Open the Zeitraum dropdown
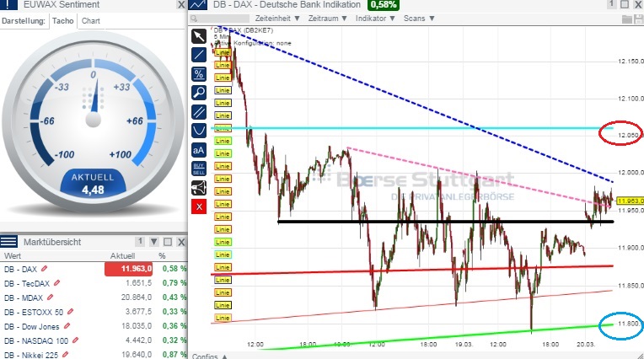The height and width of the screenshot is (359, 644). (x=328, y=19)
